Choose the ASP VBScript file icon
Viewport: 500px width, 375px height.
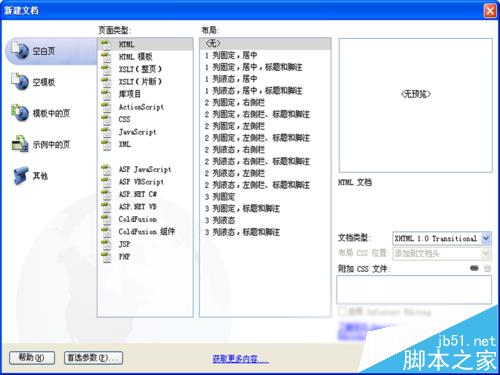pyautogui.click(x=106, y=182)
